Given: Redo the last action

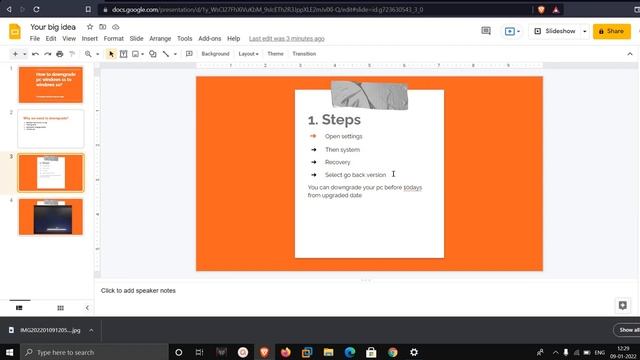Looking at the screenshot, I should (48, 54).
